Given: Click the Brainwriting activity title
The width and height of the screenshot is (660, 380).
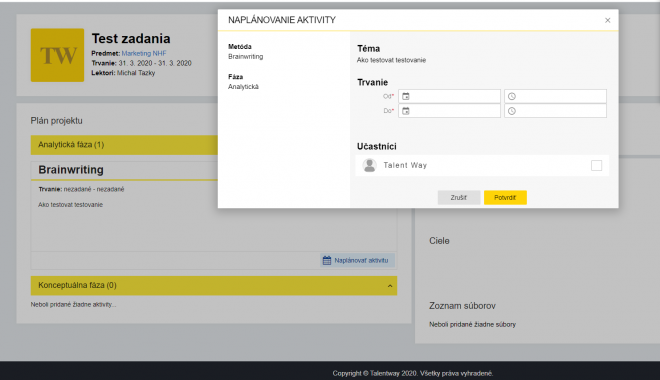Looking at the screenshot, I should coord(71,170).
